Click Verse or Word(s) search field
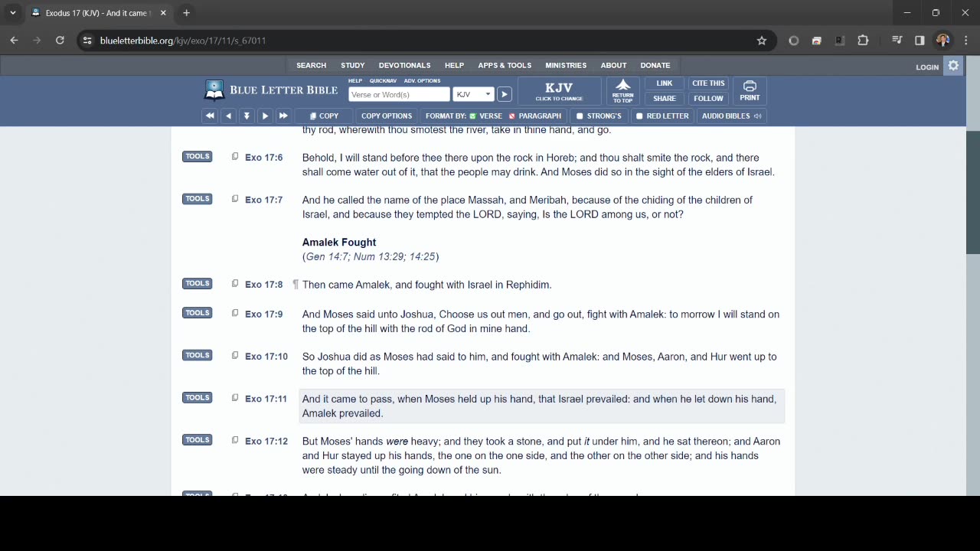Screen dimensions: 980x551 [x=399, y=94]
